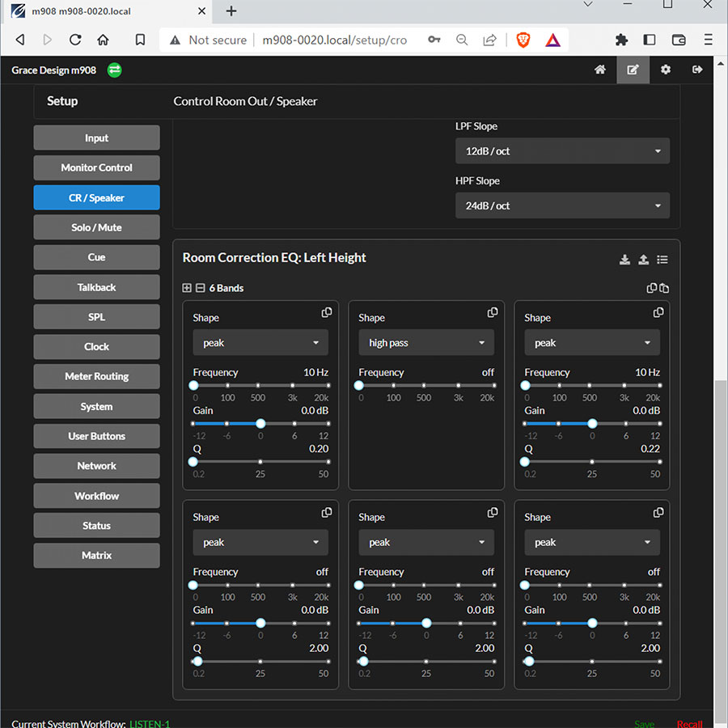This screenshot has width=728, height=728.
Task: Bookmark this page icon
Action: [x=140, y=40]
